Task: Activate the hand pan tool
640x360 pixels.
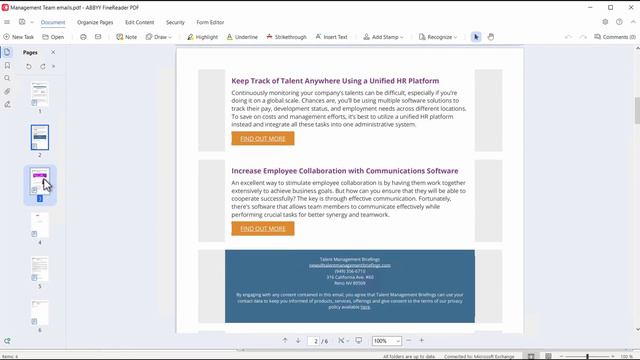Action: pos(491,37)
